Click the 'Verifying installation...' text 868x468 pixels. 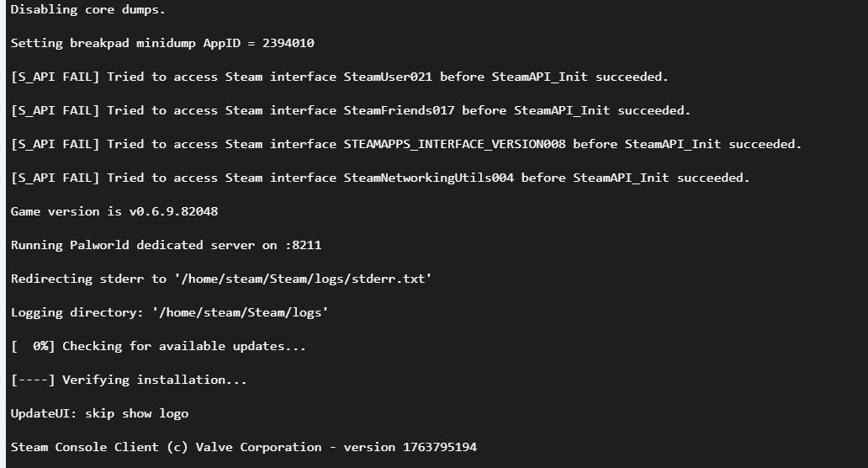(x=155, y=380)
